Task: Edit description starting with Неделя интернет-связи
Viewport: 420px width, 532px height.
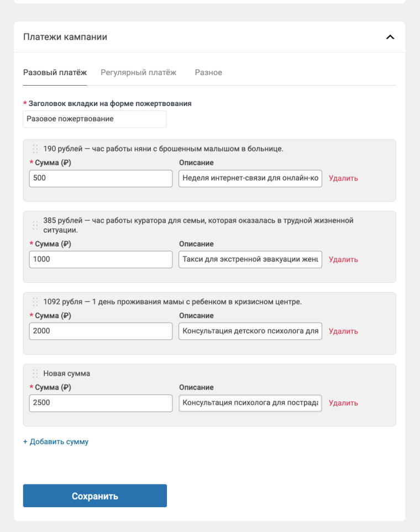Action: [250, 178]
